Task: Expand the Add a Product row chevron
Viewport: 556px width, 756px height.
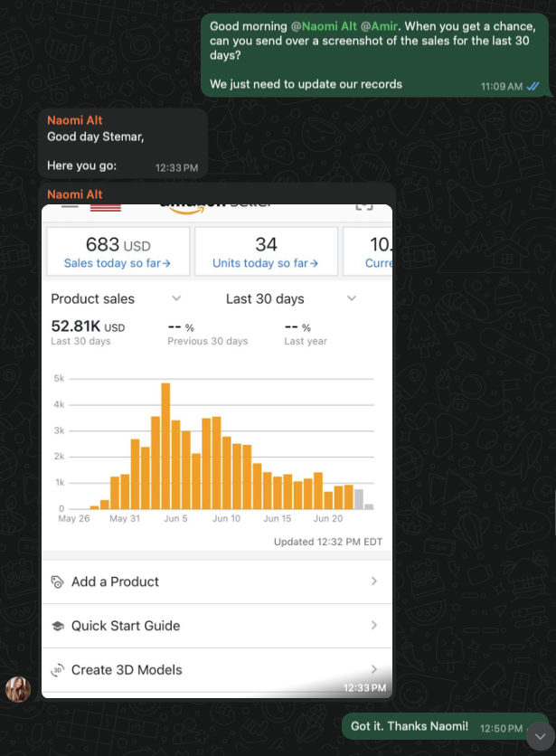Action: pos(374,581)
